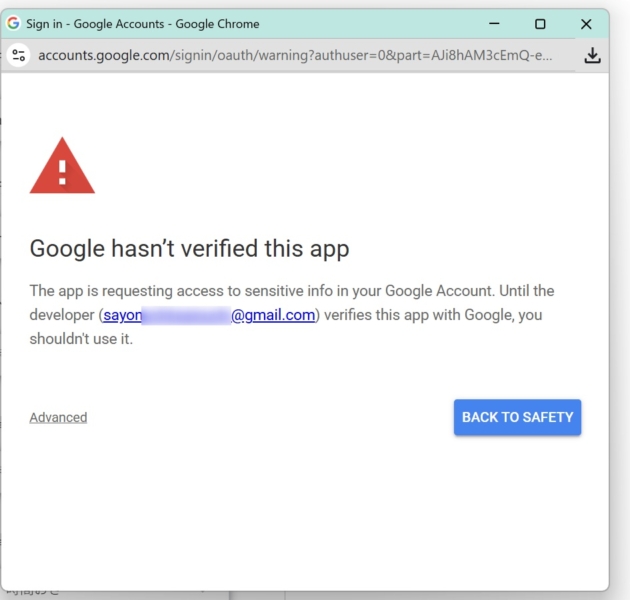Click the site information icon in address bar
Image resolution: width=630 pixels, height=600 pixels.
coord(18,55)
